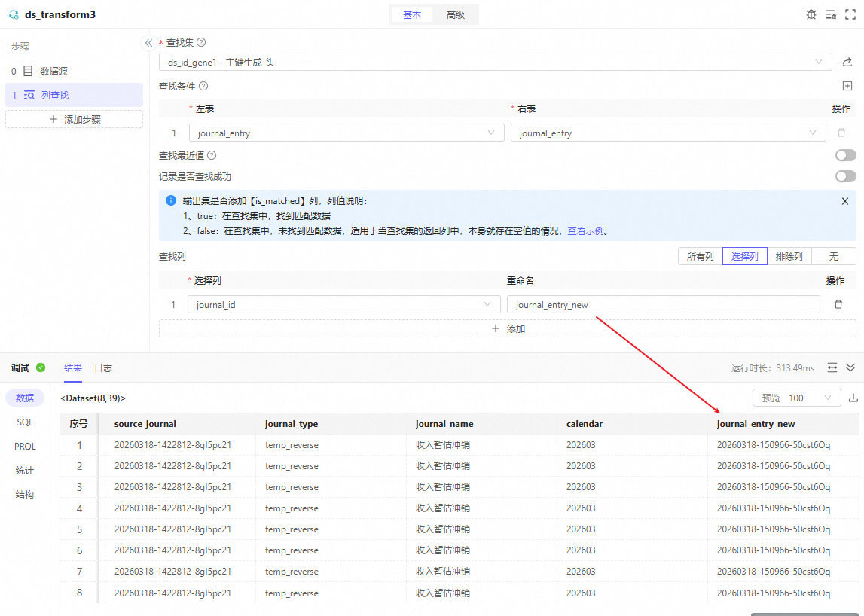864x616 pixels.
Task: Open the 查看示例 link
Action: pos(585,231)
